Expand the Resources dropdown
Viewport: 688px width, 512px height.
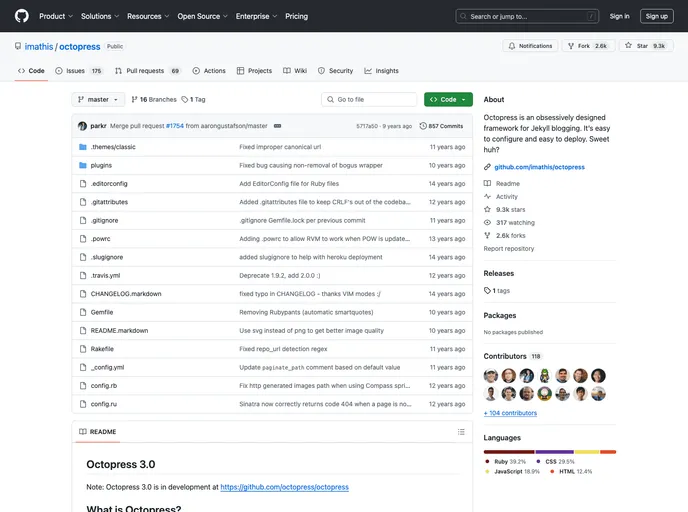tap(148, 16)
